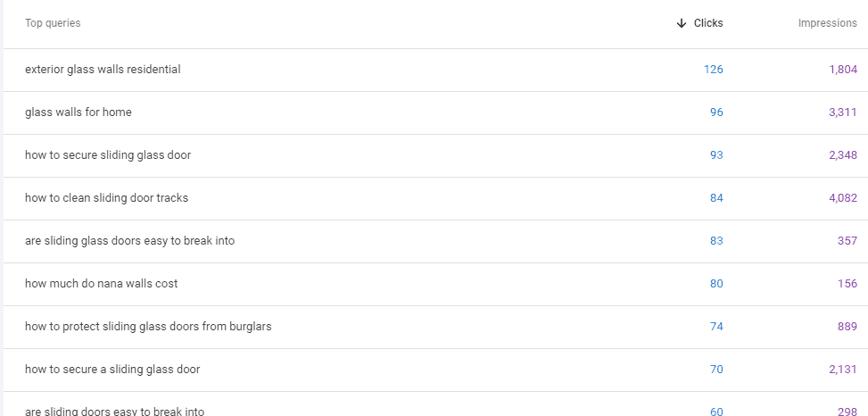The width and height of the screenshot is (868, 416).
Task: Click the 4,082 impressions value
Action: (x=843, y=198)
